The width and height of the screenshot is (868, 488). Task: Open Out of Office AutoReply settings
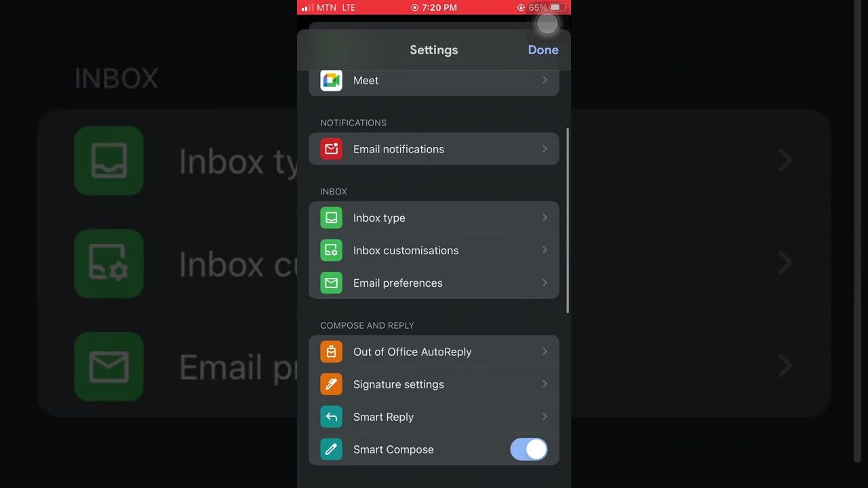coord(434,352)
